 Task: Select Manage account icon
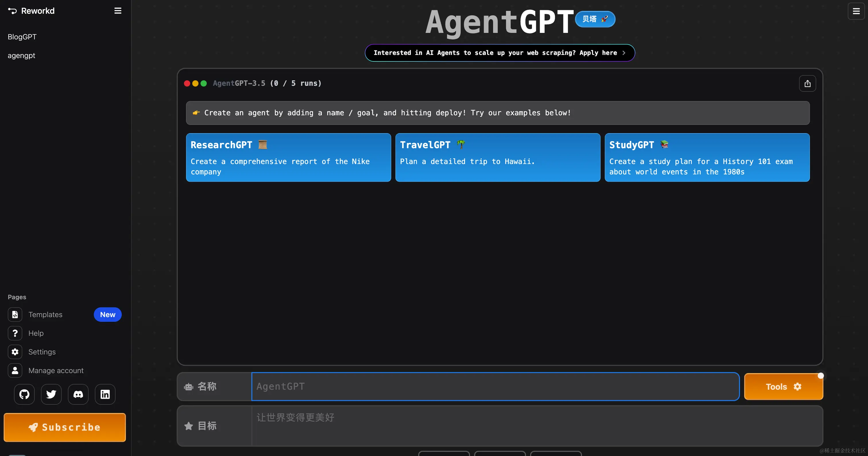15,370
